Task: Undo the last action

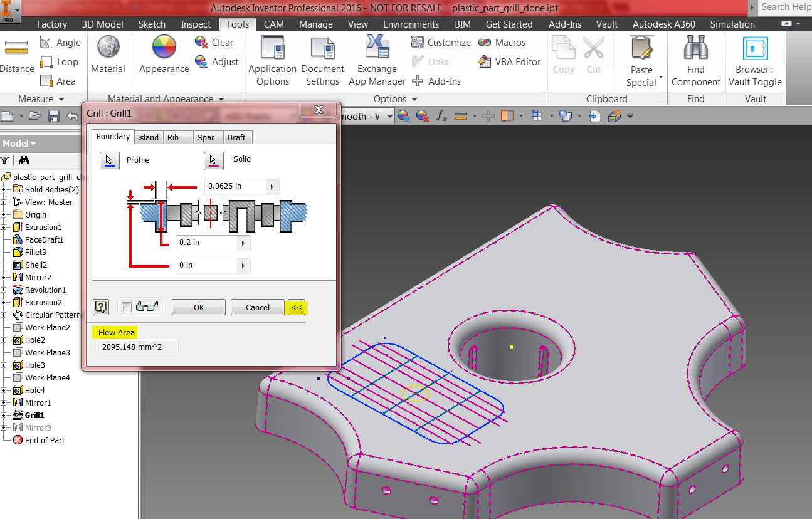Action: [x=73, y=116]
